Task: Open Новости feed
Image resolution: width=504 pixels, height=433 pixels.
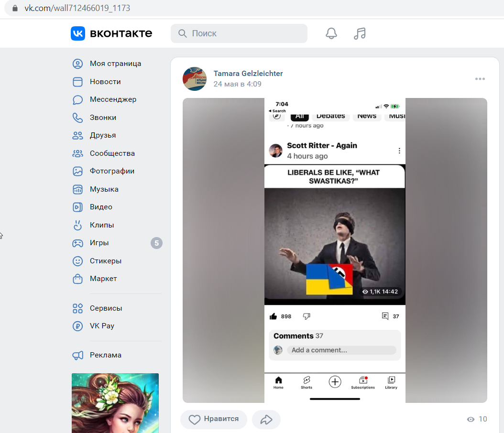Action: click(x=105, y=82)
